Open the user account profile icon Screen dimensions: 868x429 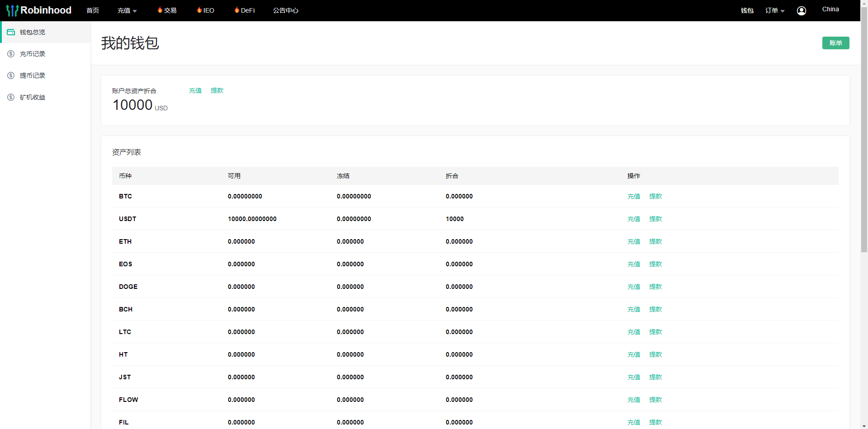pos(801,11)
